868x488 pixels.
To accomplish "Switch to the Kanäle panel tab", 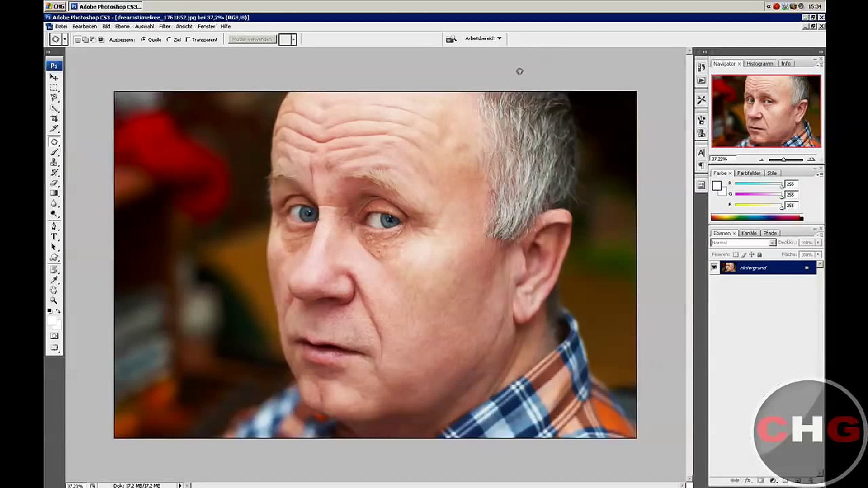I will pos(749,233).
